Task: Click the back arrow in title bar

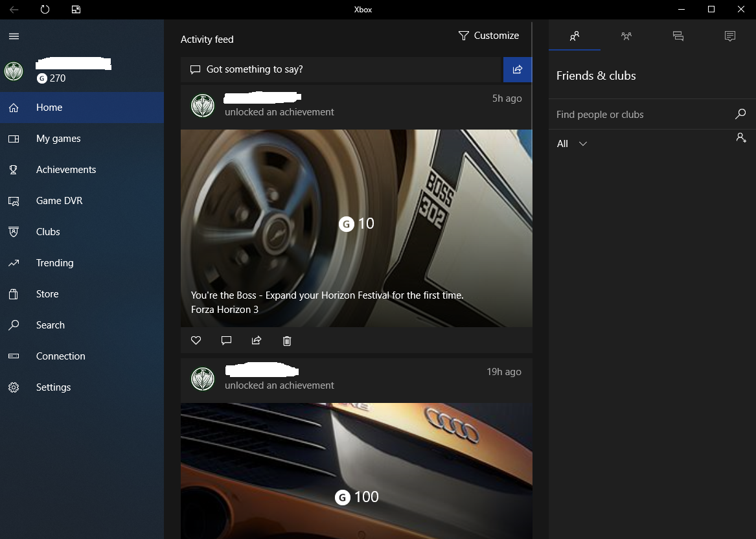Action: pyautogui.click(x=14, y=9)
